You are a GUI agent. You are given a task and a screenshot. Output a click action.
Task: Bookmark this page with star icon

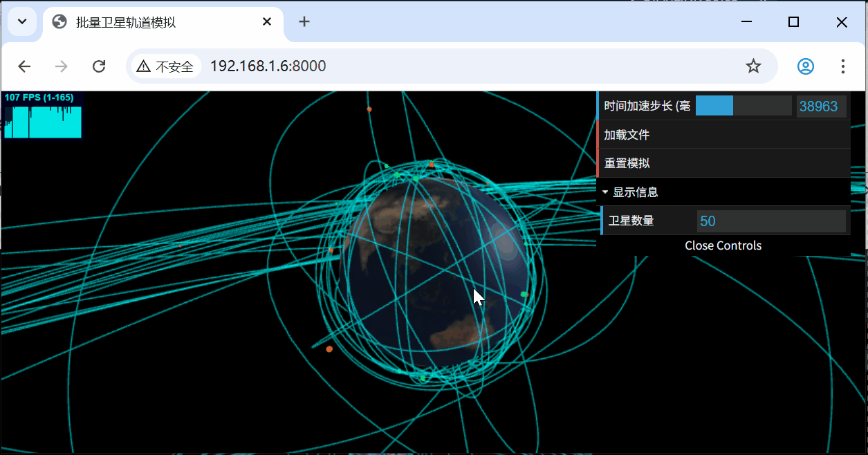tap(753, 66)
